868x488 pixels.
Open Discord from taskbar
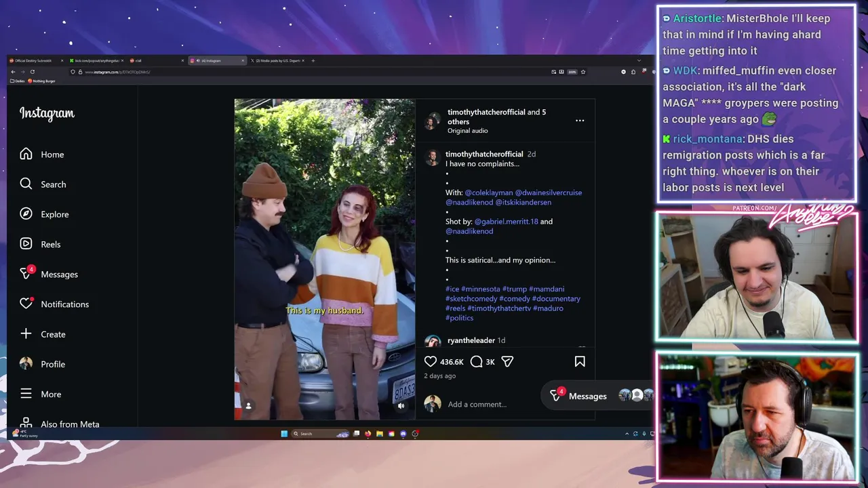point(403,434)
